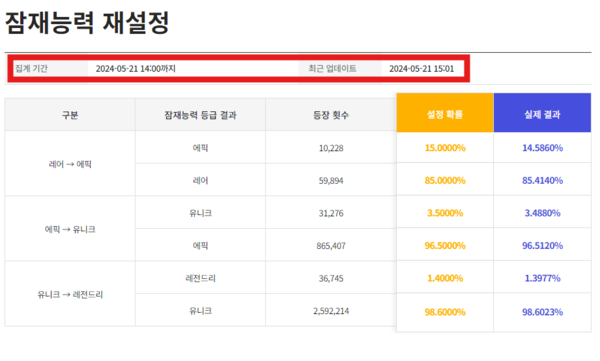Click the 1.4000% set probability
This screenshot has height=361, width=600.
click(445, 278)
